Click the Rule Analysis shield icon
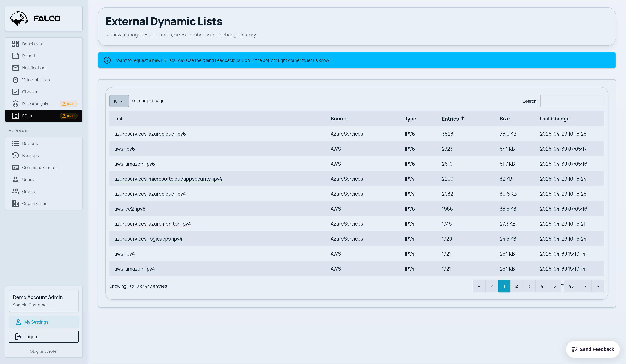 tap(15, 104)
